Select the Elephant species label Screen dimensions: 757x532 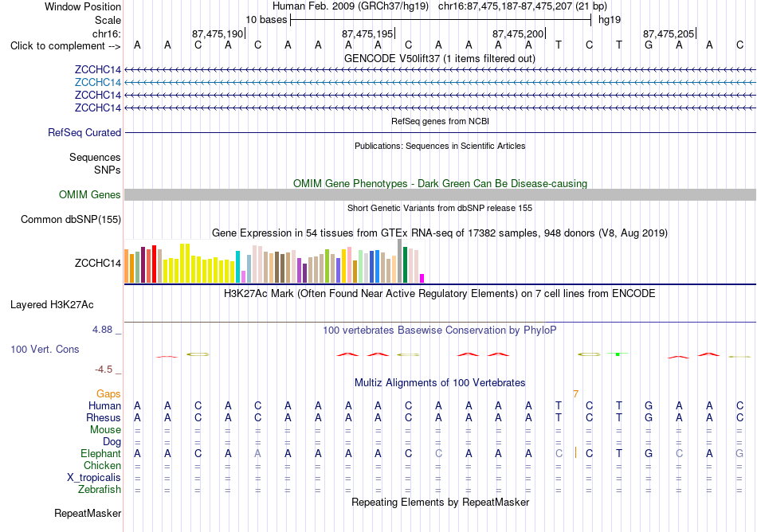click(100, 453)
